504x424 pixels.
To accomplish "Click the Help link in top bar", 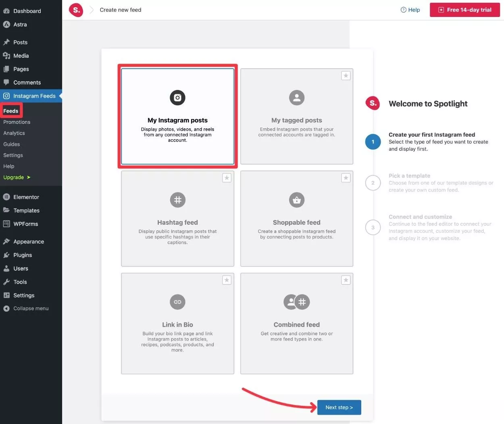I will [410, 10].
